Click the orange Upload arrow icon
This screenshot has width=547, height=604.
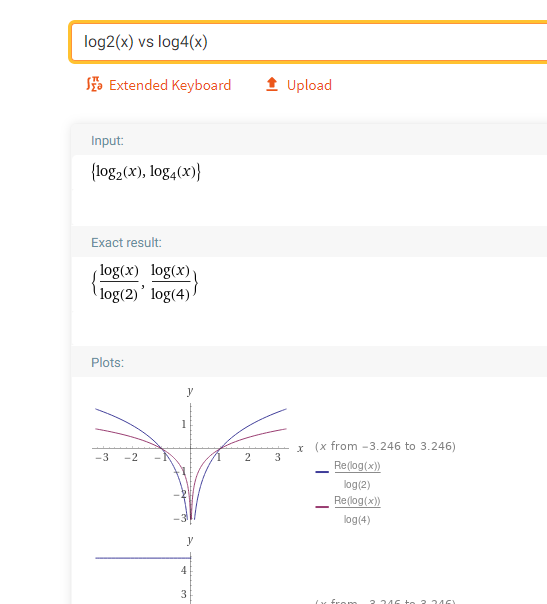coord(272,84)
